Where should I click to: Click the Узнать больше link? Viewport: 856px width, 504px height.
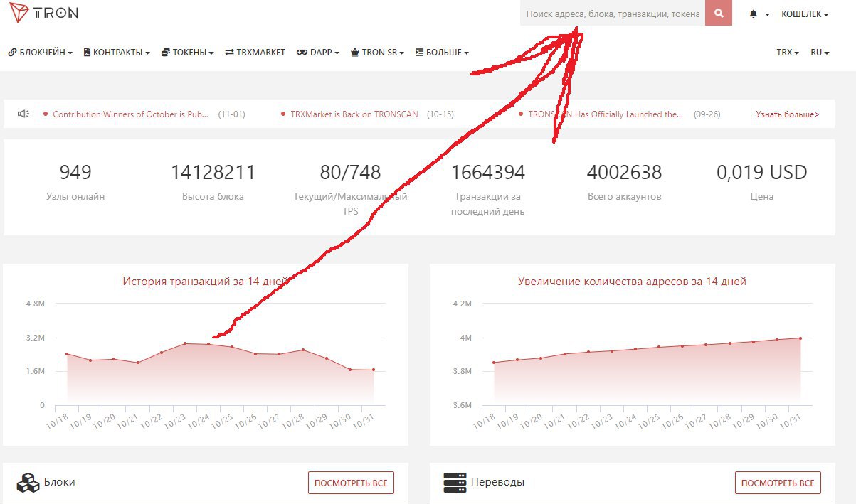coord(787,114)
